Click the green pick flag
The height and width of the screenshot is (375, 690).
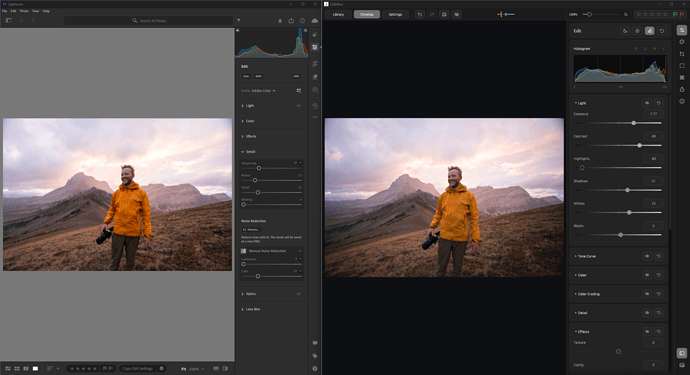(x=675, y=15)
